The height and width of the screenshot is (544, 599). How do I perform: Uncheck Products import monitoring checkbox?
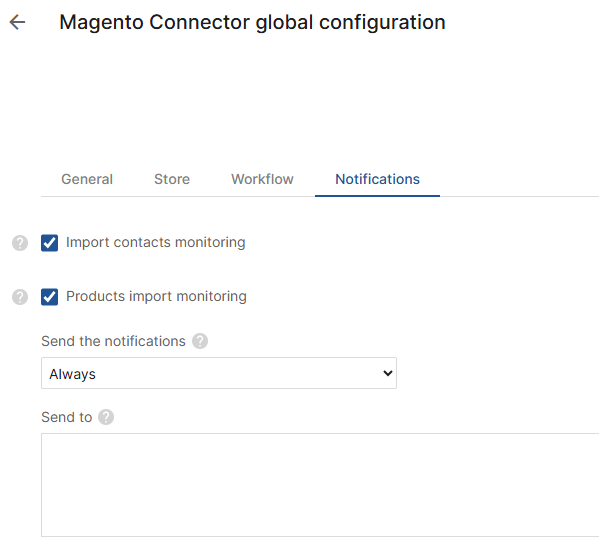50,297
